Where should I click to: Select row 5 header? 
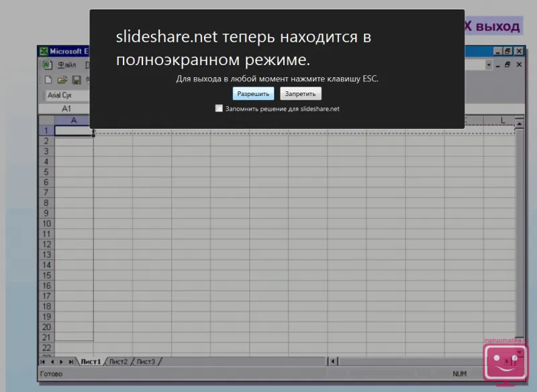pyautogui.click(x=46, y=172)
